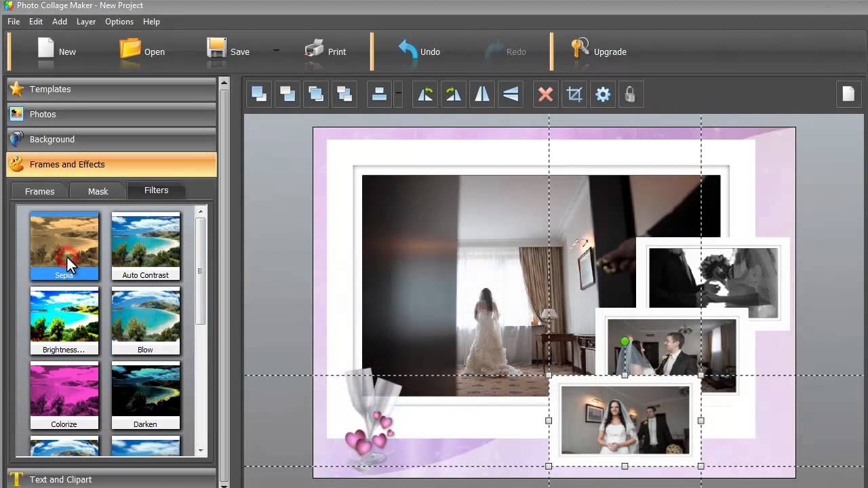Click the Redo button
This screenshot has height=488, width=868.
pos(506,52)
